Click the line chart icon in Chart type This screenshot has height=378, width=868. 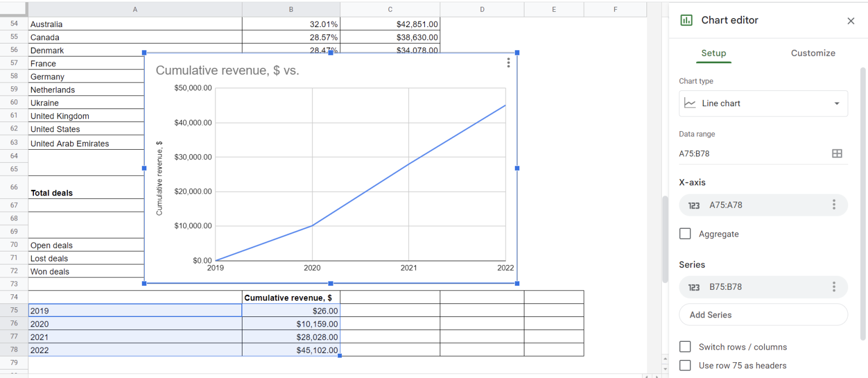pyautogui.click(x=690, y=103)
